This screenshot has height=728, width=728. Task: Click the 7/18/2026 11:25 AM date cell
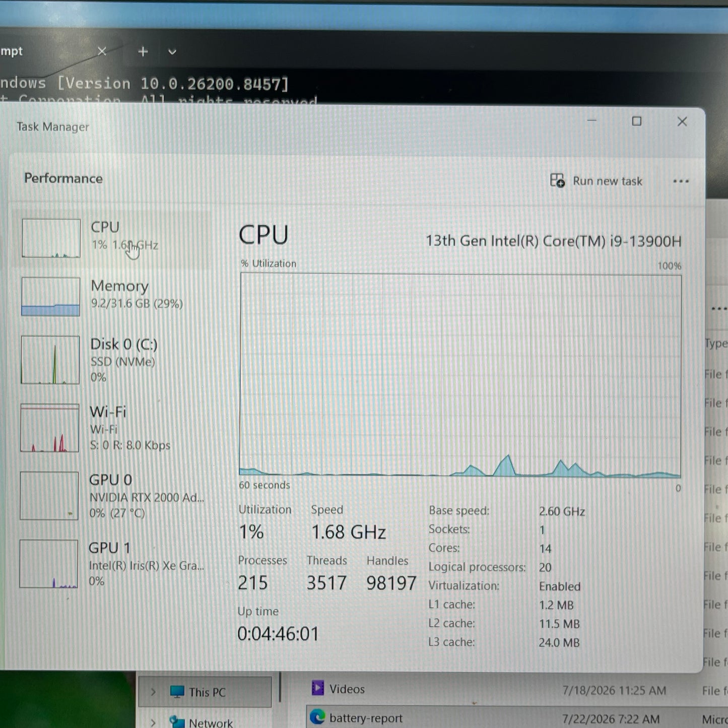pos(614,690)
